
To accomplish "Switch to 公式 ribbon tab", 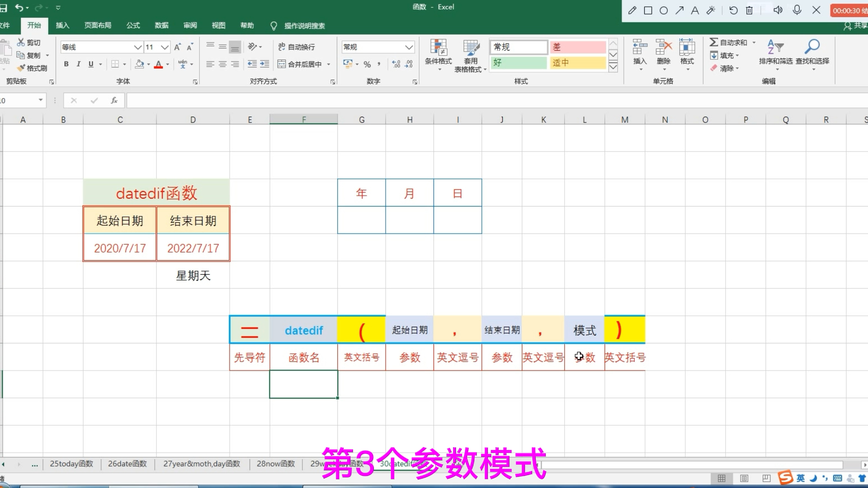I will click(x=133, y=25).
